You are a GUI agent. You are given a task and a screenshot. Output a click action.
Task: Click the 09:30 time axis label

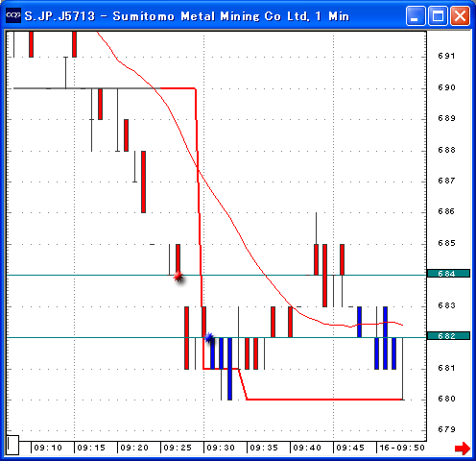(x=221, y=448)
